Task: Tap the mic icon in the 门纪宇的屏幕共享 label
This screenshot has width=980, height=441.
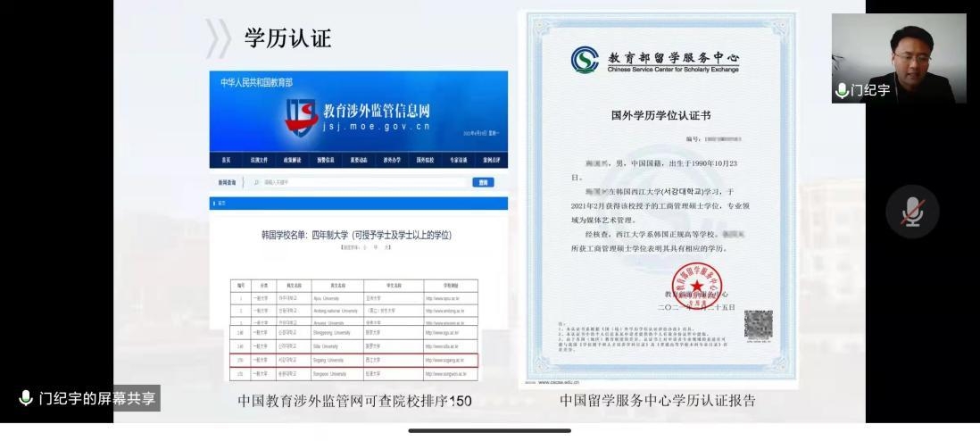Action: tap(25, 398)
